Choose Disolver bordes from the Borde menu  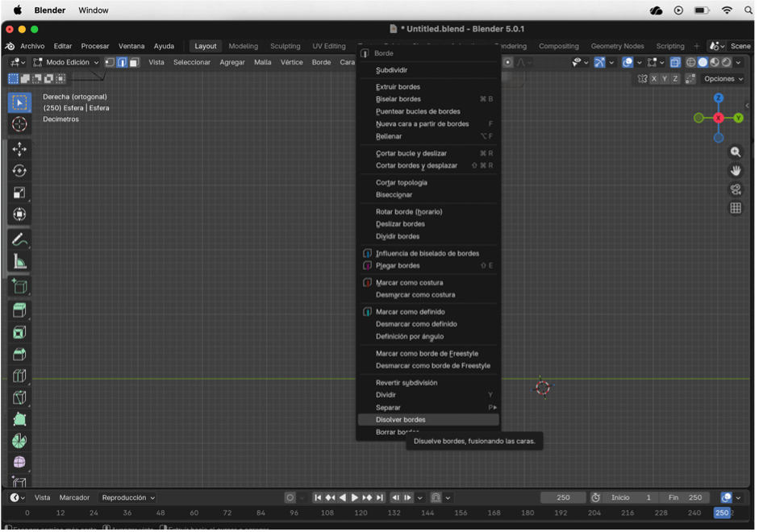(401, 420)
